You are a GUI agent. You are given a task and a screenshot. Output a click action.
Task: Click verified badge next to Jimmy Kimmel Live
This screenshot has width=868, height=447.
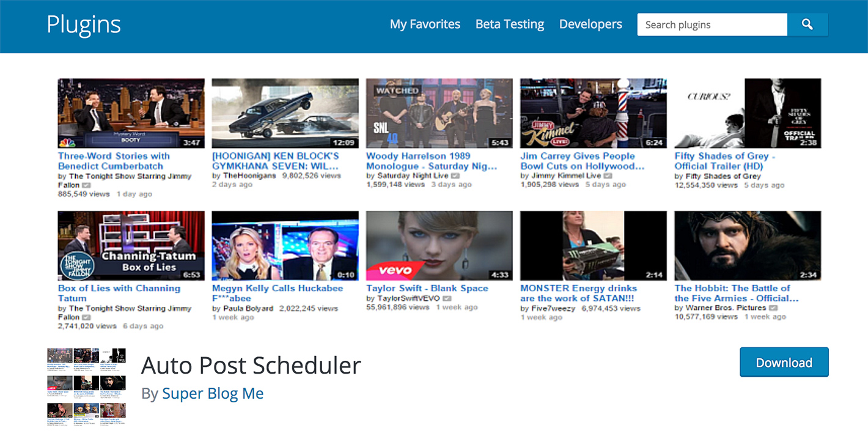click(x=606, y=176)
